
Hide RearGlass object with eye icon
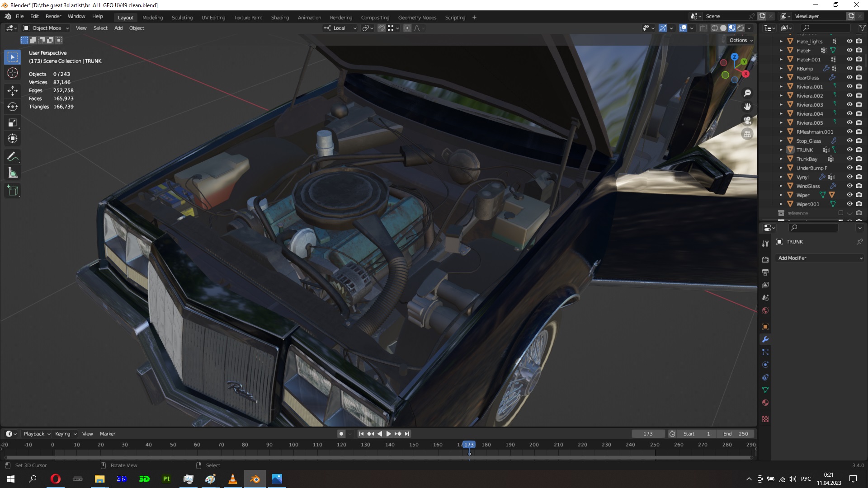click(849, 77)
